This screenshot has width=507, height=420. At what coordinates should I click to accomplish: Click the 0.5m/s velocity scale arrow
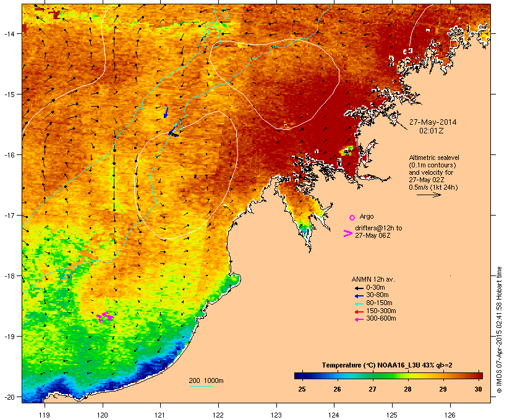(x=428, y=195)
